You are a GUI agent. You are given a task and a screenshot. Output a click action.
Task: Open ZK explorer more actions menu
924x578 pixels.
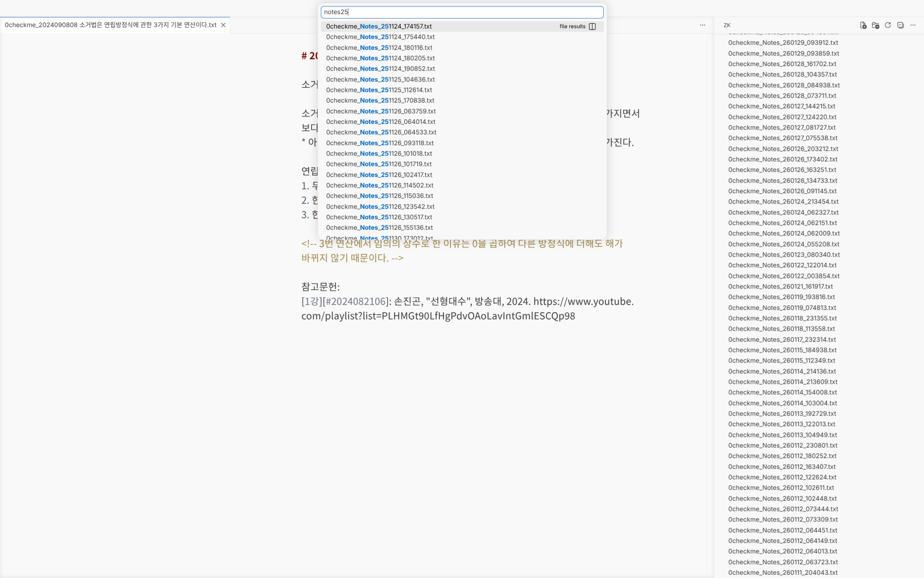(913, 25)
